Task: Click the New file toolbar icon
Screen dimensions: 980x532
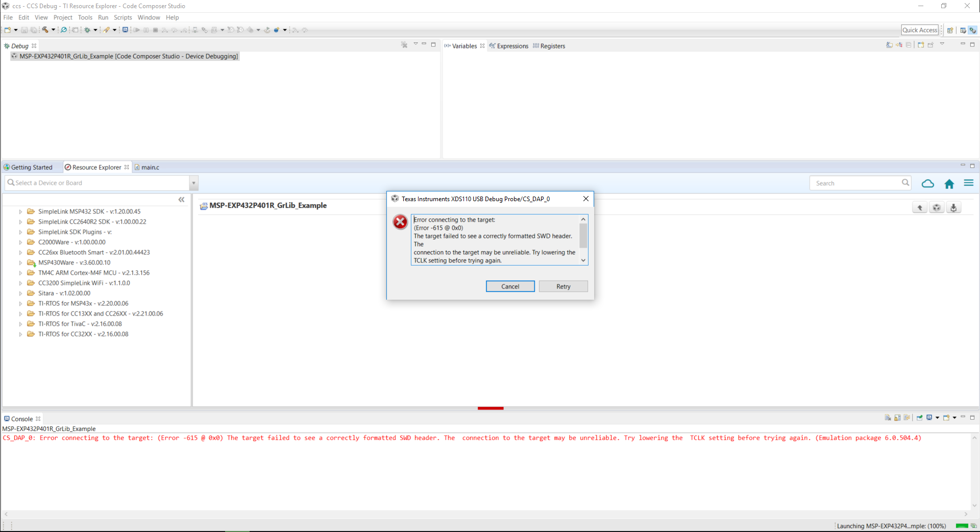Action: pyautogui.click(x=8, y=30)
